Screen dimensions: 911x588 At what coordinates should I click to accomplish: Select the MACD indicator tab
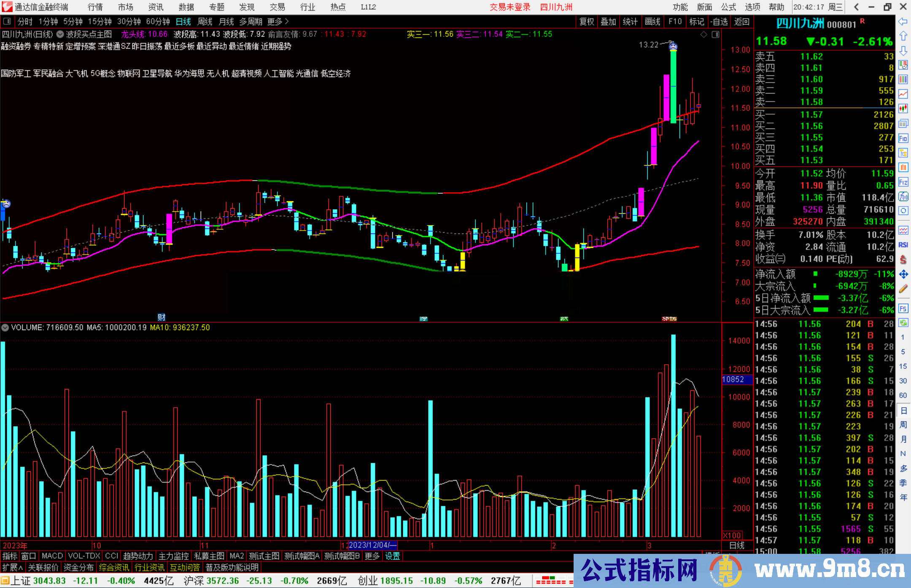pyautogui.click(x=52, y=556)
